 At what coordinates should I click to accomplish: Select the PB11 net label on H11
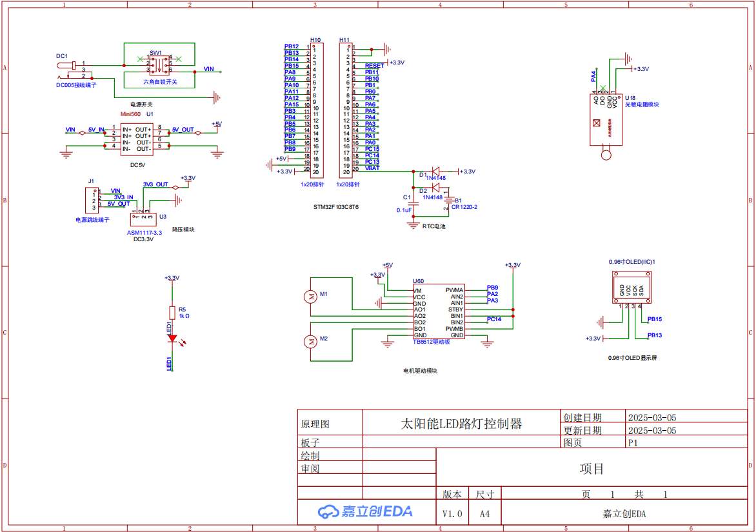pyautogui.click(x=372, y=72)
